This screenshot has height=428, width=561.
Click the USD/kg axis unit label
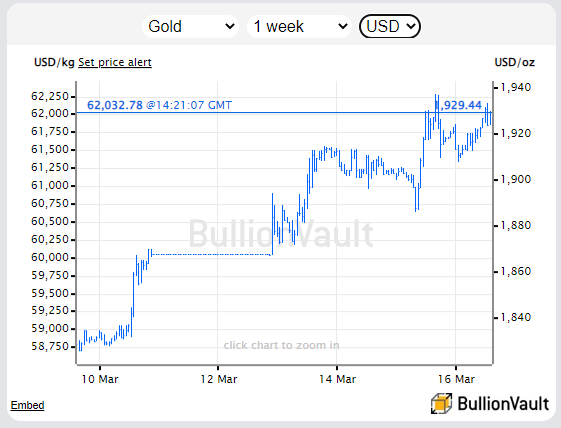coord(54,62)
